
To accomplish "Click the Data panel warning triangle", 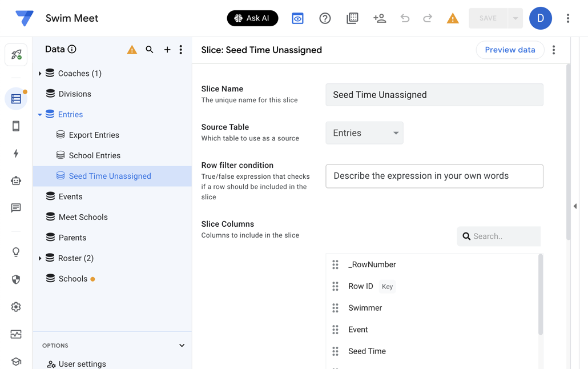I will coord(132,50).
